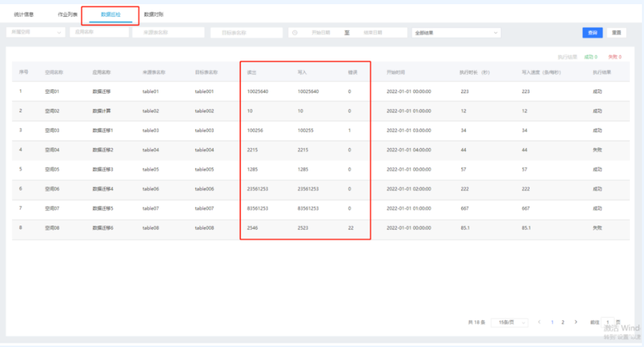Go to page 2 in pagination
Image resolution: width=644 pixels, height=347 pixels.
tap(563, 322)
